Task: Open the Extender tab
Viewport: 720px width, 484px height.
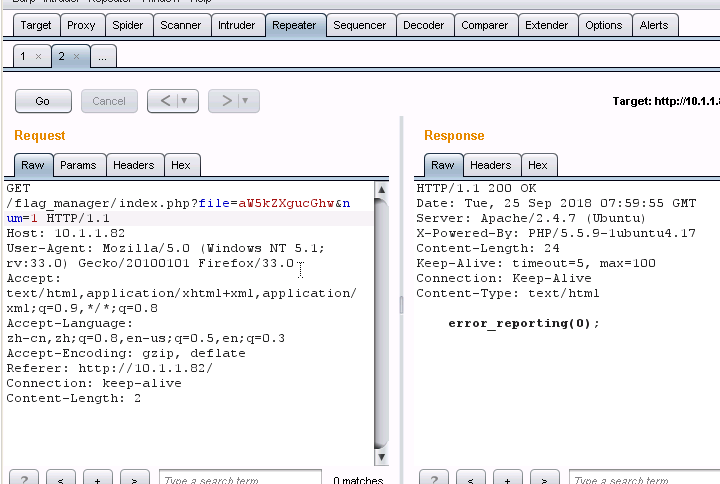Action: (547, 25)
